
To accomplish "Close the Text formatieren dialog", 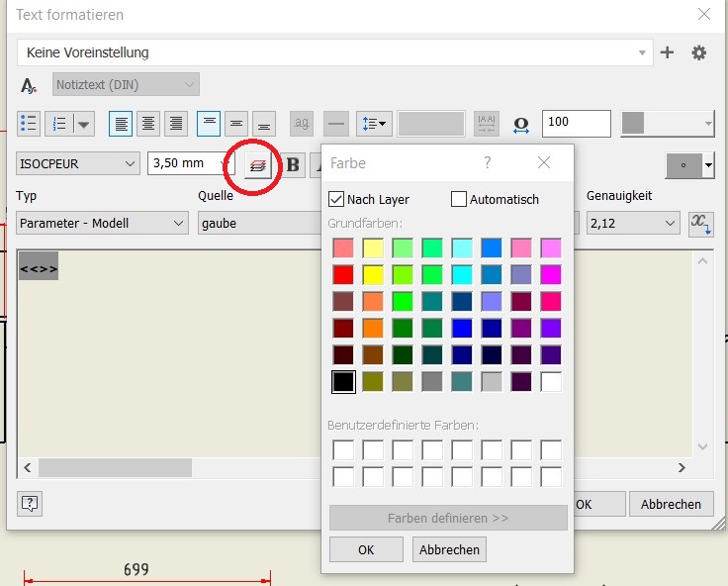I will 704,15.
